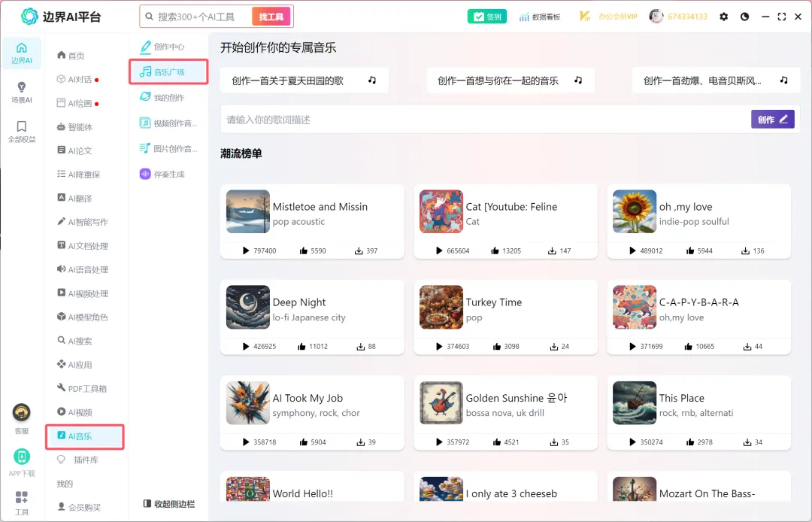Open 办公会员VIP membership
Viewport: 812px width, 522px height.
click(608, 17)
